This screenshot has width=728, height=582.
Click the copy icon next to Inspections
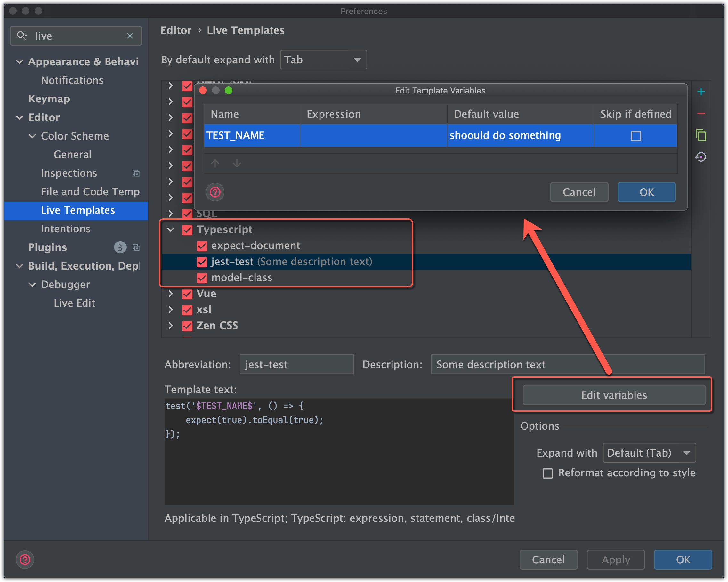point(136,173)
